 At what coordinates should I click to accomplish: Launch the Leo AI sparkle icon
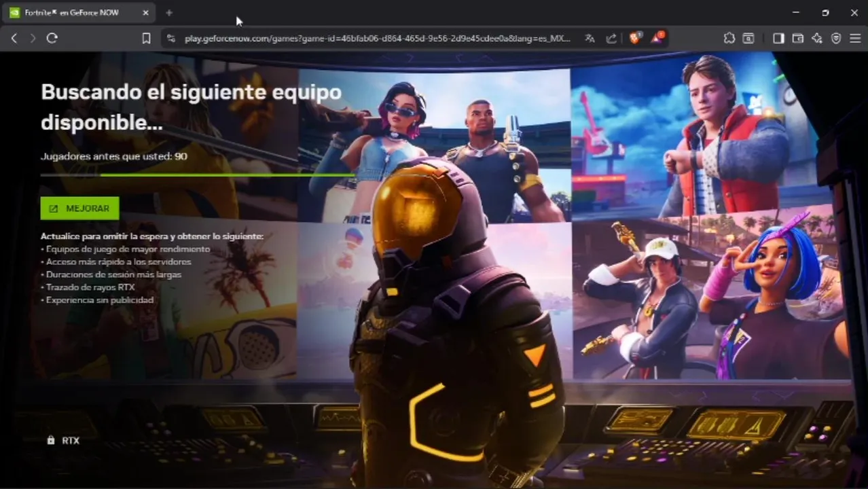click(817, 39)
